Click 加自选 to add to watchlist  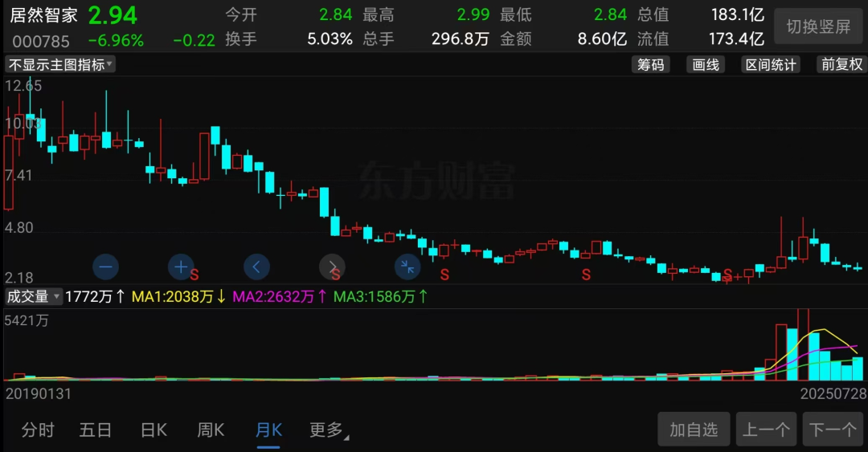click(x=694, y=430)
